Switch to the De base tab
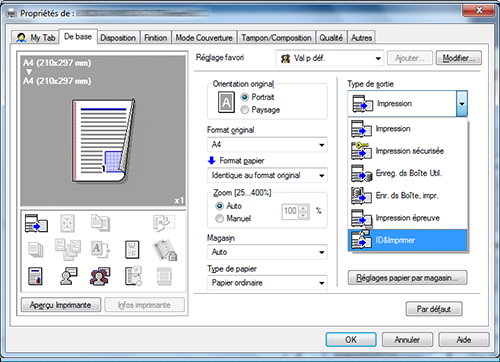 click(x=78, y=36)
